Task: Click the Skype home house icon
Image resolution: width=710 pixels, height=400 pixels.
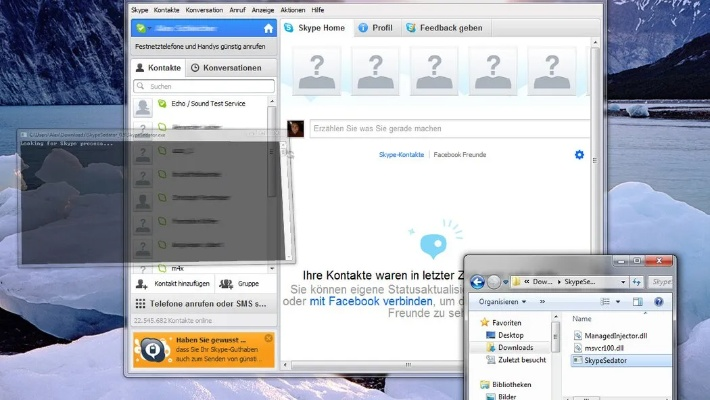Action: click(x=267, y=29)
